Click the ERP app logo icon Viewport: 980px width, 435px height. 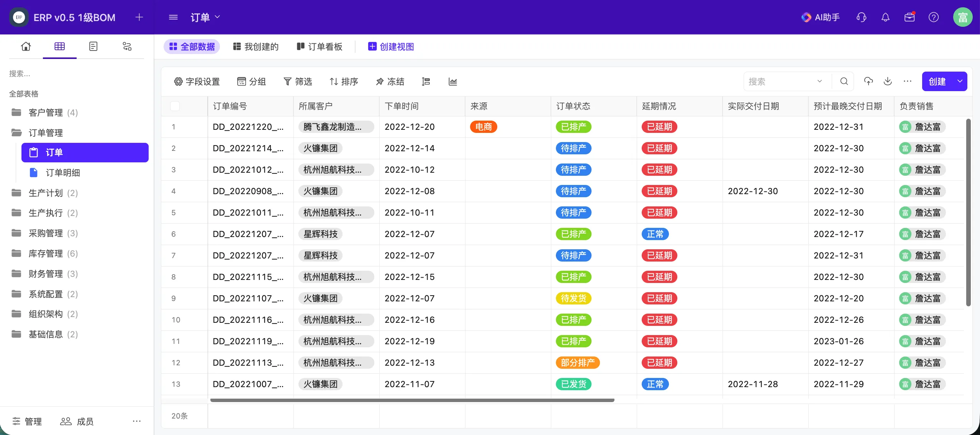(x=19, y=17)
